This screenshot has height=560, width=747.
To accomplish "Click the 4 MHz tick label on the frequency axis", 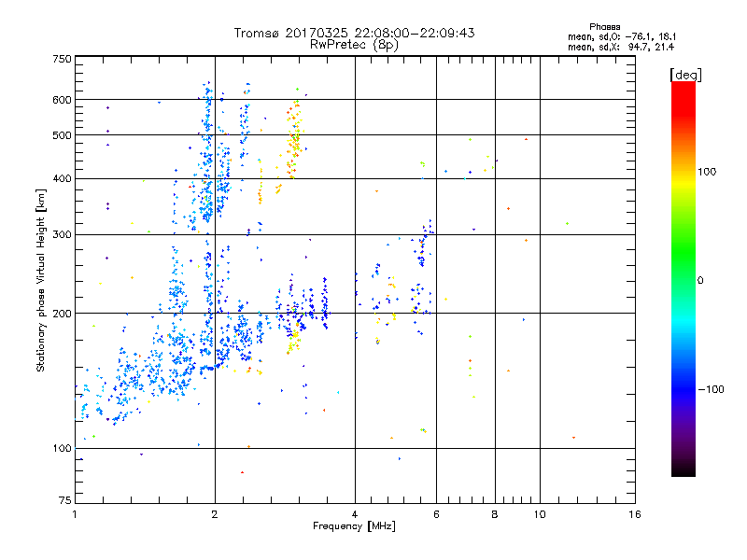I will 355,514.
